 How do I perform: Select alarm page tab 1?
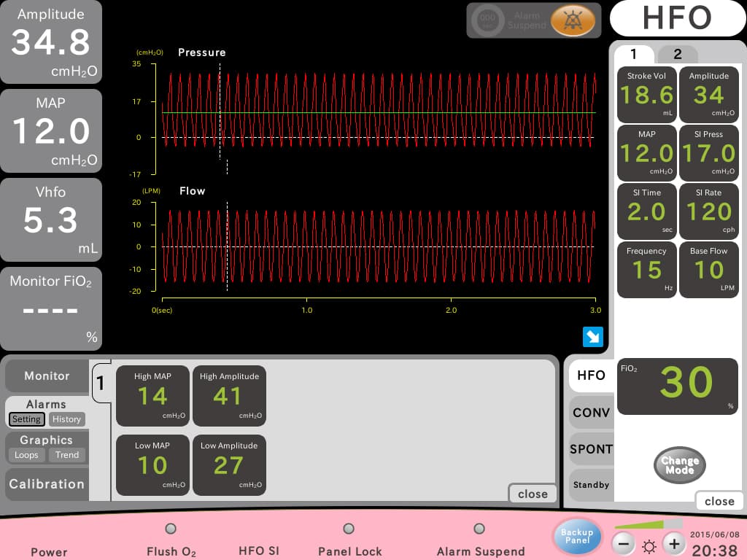[x=101, y=383]
